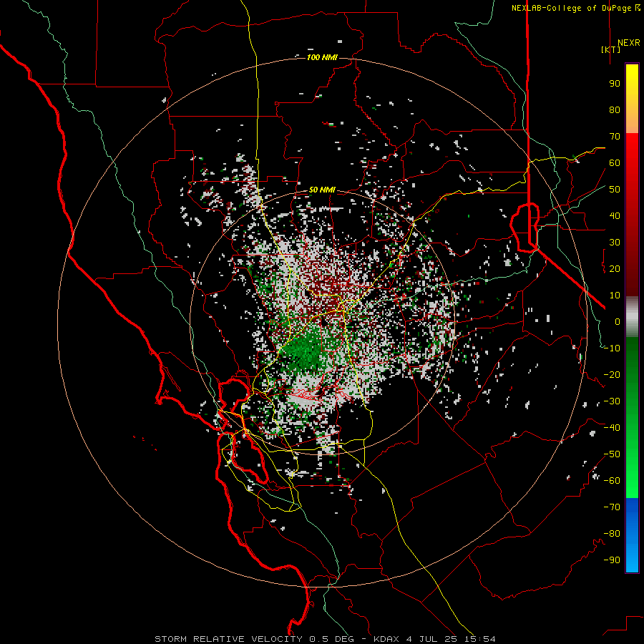Image resolution: width=644 pixels, height=644 pixels.
Task: Click the 50 NMI range ring label
Action: tap(322, 190)
